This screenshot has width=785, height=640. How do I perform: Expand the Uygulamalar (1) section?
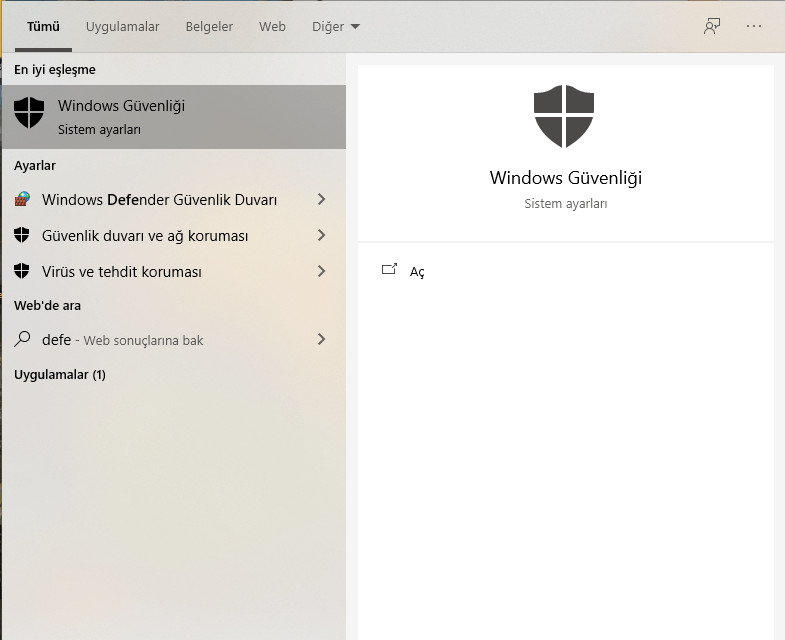click(60, 375)
